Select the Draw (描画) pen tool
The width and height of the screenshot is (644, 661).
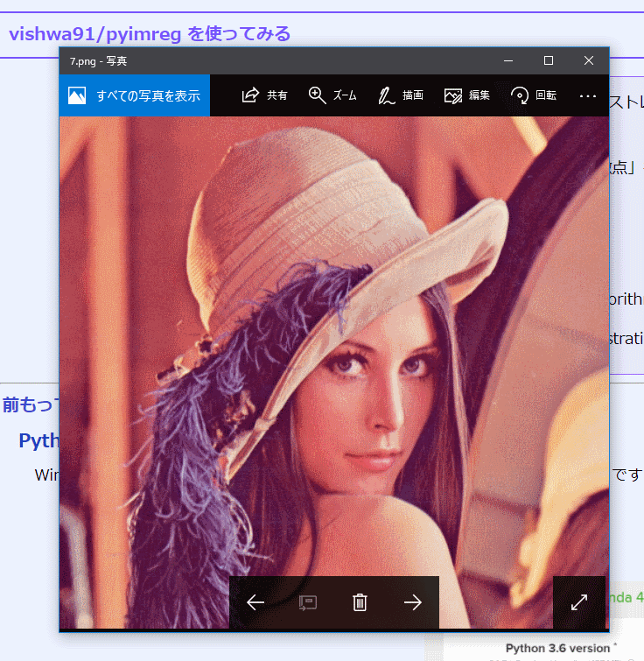[x=386, y=95]
